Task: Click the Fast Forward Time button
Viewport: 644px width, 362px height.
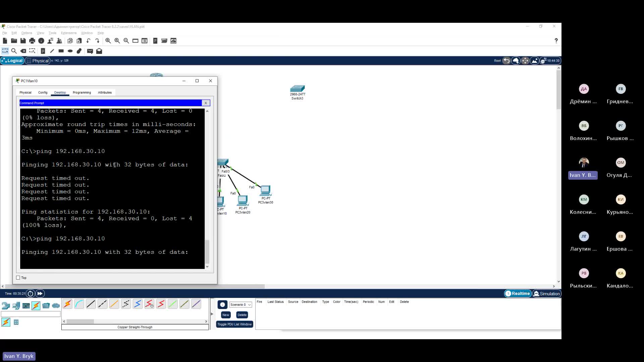Action: [x=40, y=294]
